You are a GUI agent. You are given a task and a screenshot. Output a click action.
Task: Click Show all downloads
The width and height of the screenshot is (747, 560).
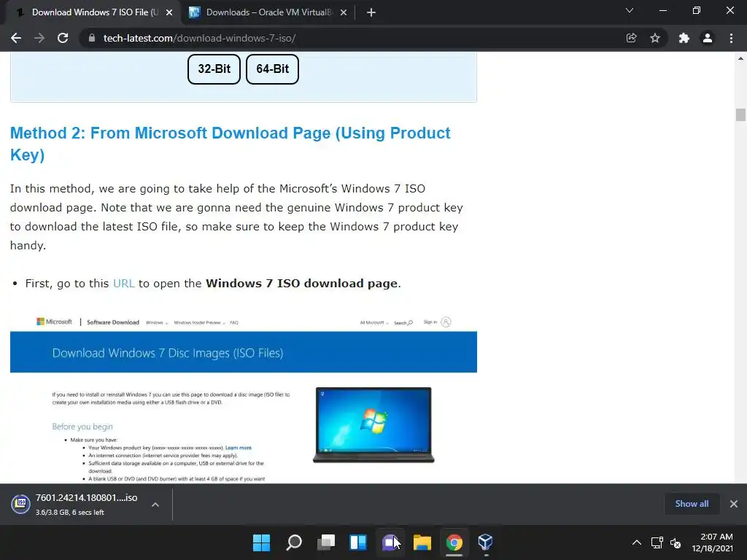692,504
